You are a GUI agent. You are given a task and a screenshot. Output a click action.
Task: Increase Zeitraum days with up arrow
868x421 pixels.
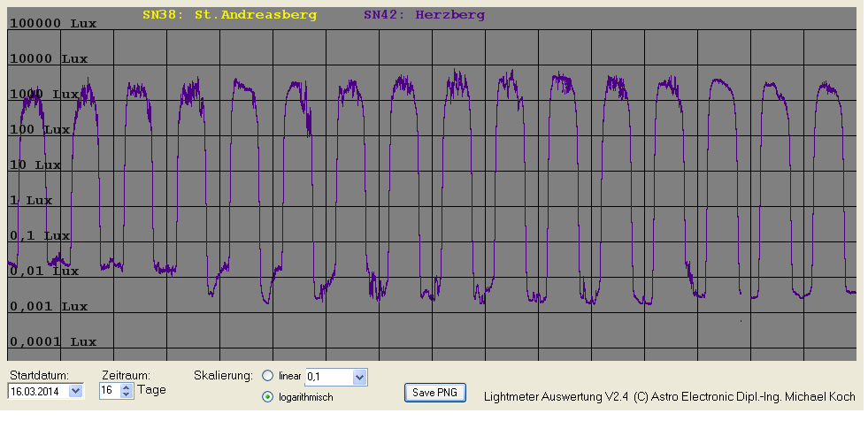pyautogui.click(x=127, y=387)
